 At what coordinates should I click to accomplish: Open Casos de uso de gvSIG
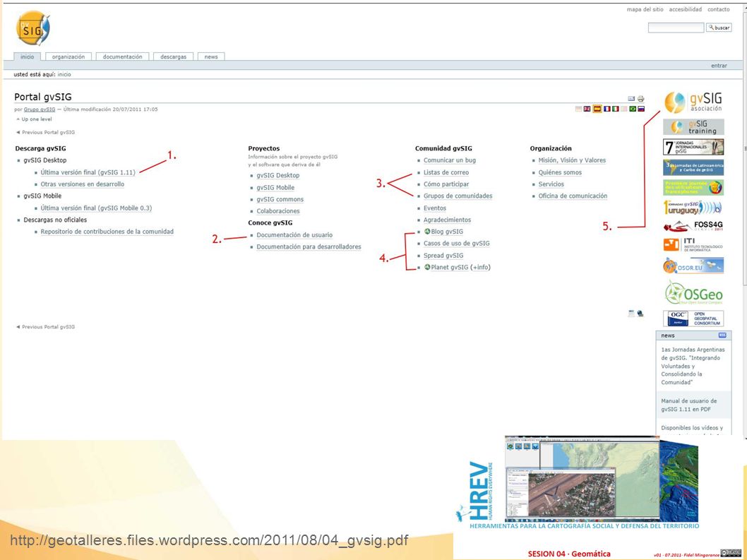point(456,243)
